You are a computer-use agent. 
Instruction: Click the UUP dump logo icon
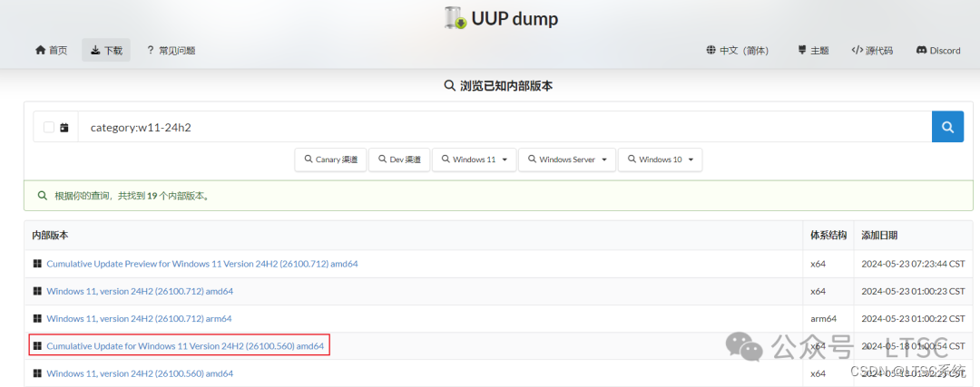(x=456, y=17)
